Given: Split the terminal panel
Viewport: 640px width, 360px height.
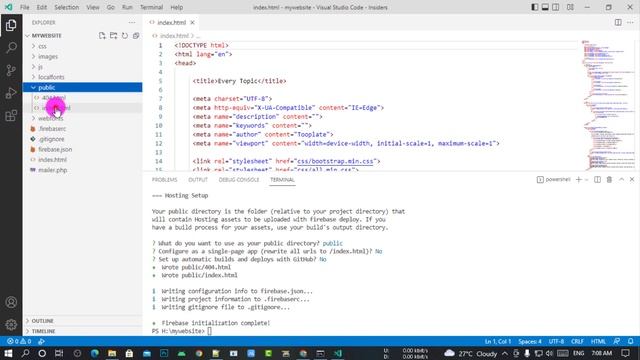Looking at the screenshot, I should [x=597, y=180].
